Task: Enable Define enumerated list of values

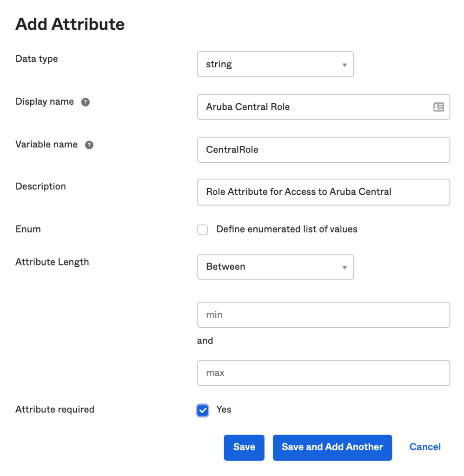Action: pos(203,230)
